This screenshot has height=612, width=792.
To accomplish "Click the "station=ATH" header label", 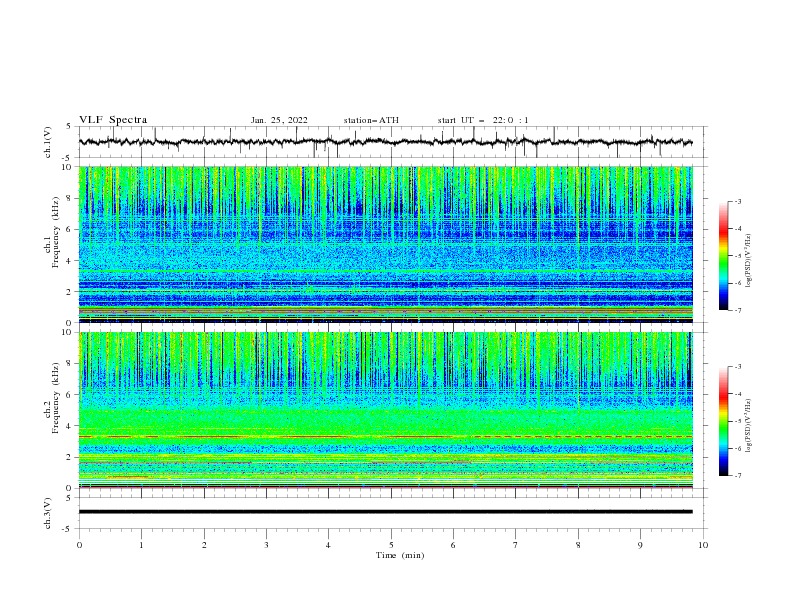I will (x=371, y=120).
